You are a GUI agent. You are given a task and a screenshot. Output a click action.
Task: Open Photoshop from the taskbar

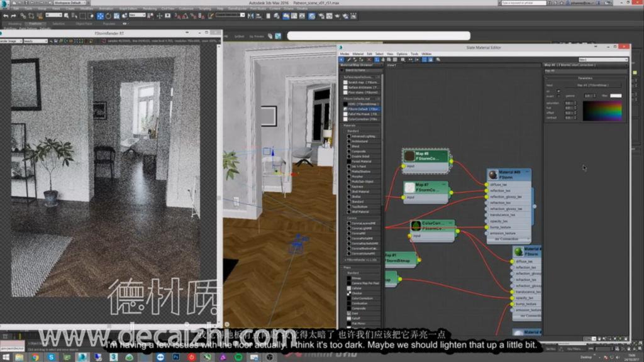pyautogui.click(x=176, y=357)
